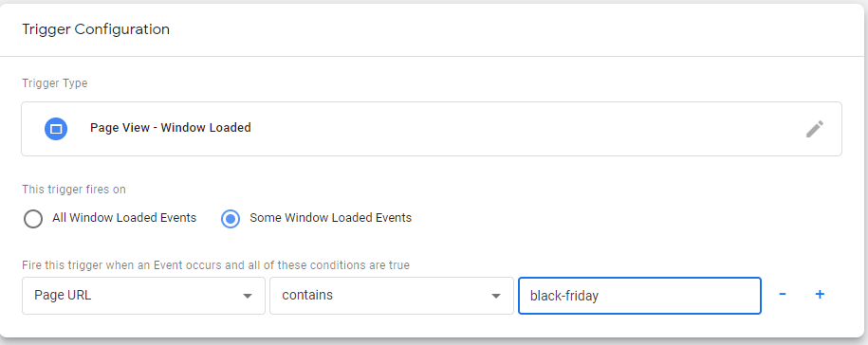
Task: Click the pencil edit icon for trigger type
Action: pyautogui.click(x=814, y=129)
